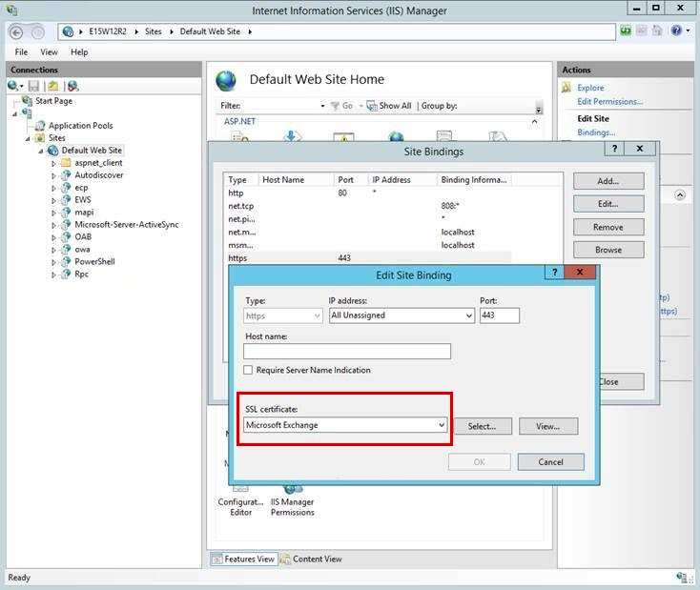Click the green refresh icon beside address bar
Screen dimensions: 700x590
point(626,31)
